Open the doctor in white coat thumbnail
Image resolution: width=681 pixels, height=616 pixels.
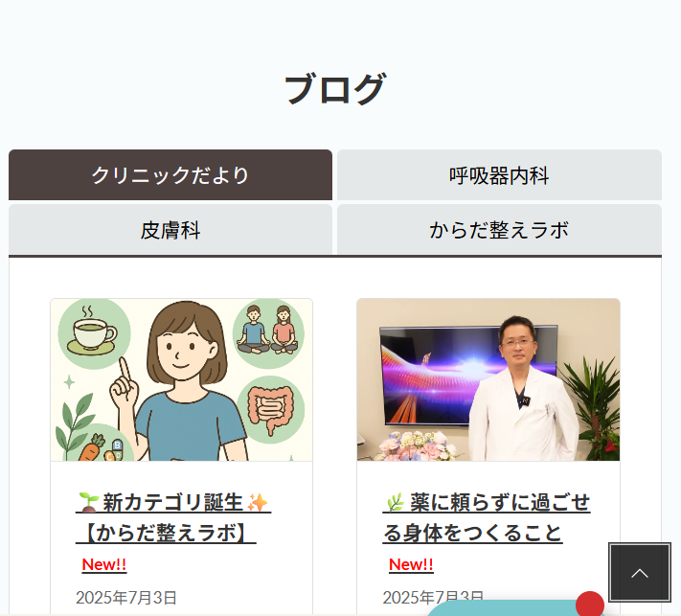pyautogui.click(x=488, y=379)
